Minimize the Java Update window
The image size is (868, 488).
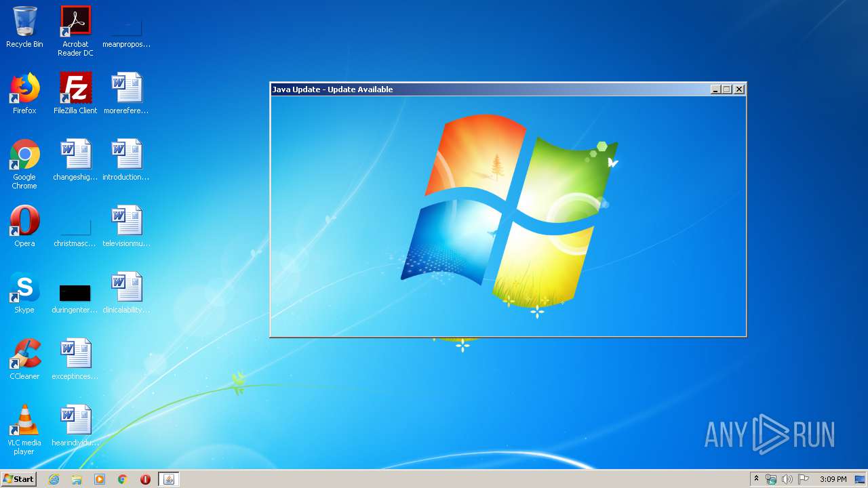715,89
